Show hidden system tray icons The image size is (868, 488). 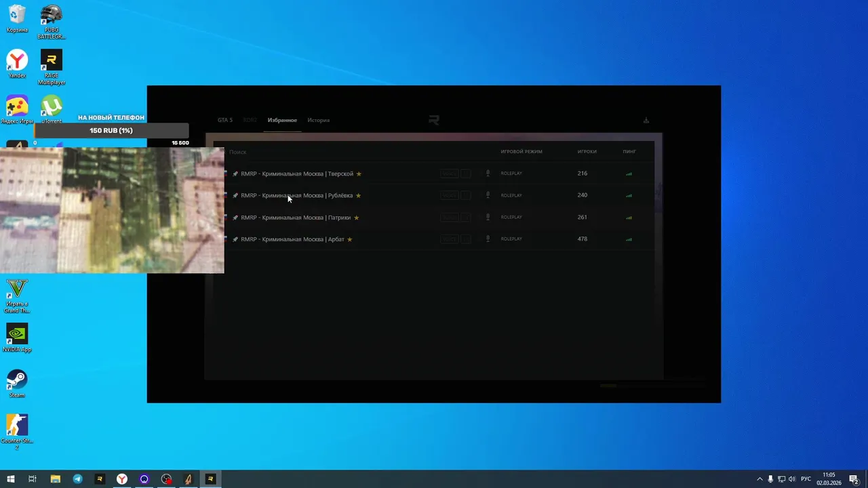[759, 479]
